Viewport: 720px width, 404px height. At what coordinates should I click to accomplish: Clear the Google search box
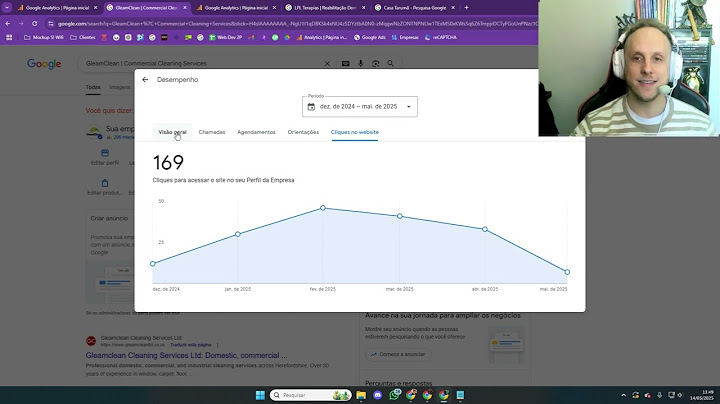[x=327, y=64]
